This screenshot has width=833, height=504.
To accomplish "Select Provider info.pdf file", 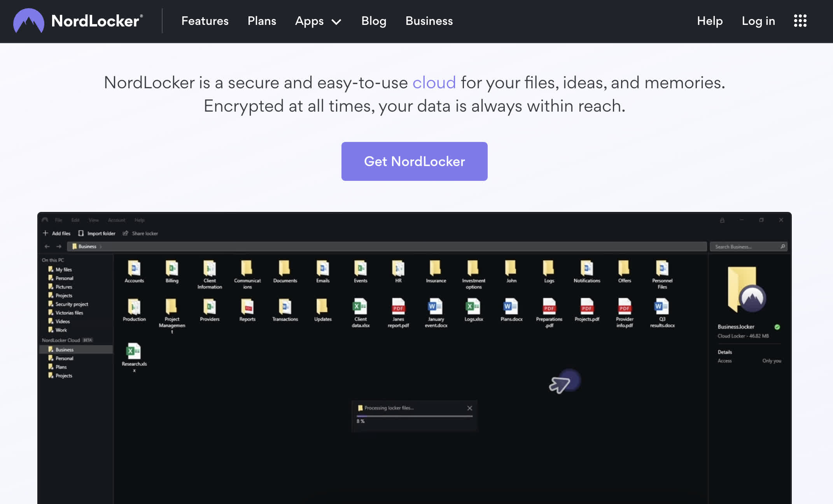I will coord(625,313).
